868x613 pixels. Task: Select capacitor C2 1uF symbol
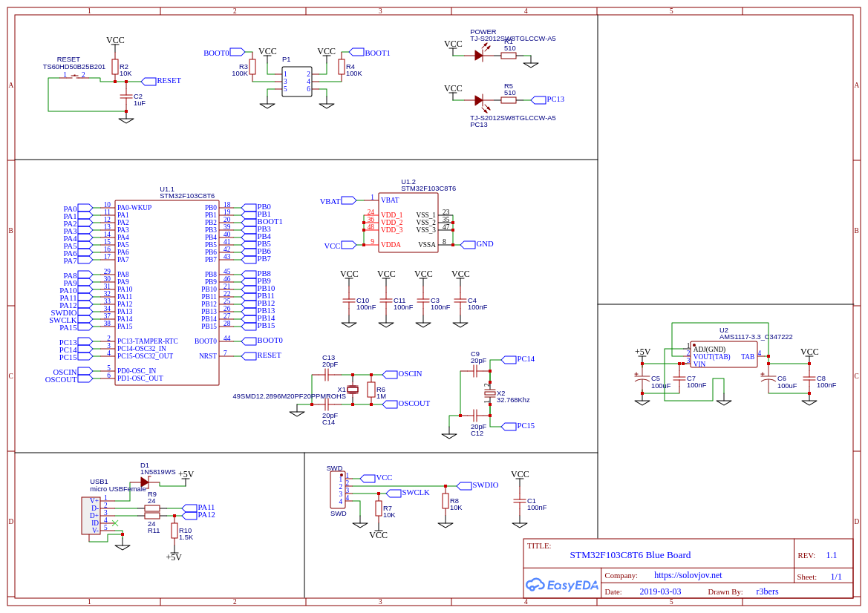(x=126, y=96)
